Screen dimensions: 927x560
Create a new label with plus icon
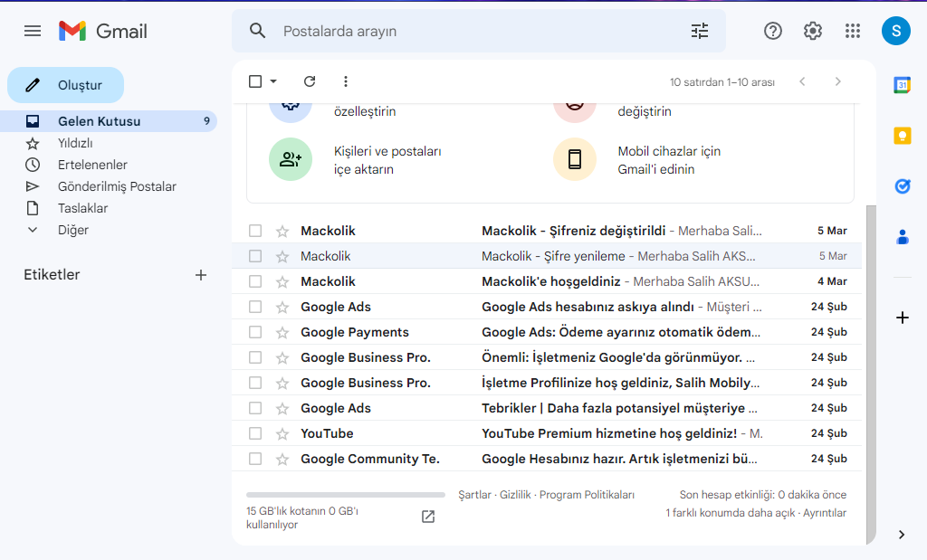pyautogui.click(x=201, y=275)
